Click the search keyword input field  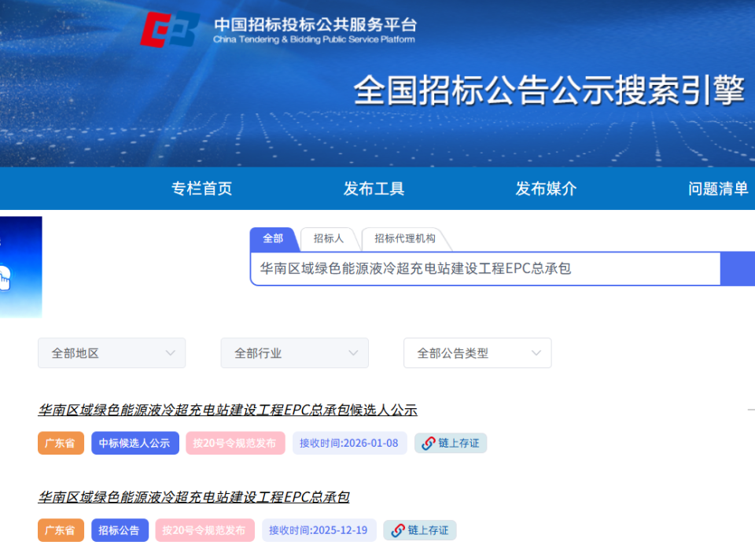[485, 269]
